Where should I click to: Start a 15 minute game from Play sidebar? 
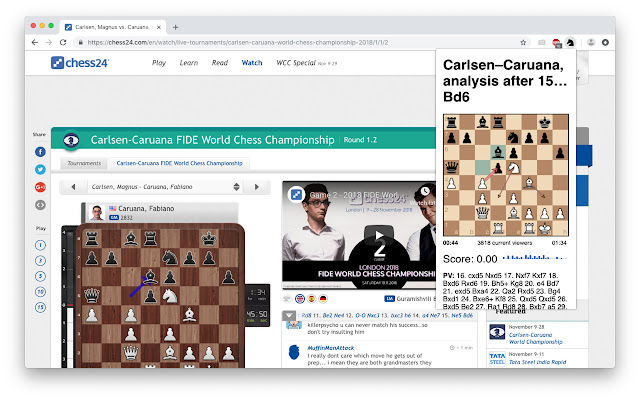pyautogui.click(x=40, y=307)
